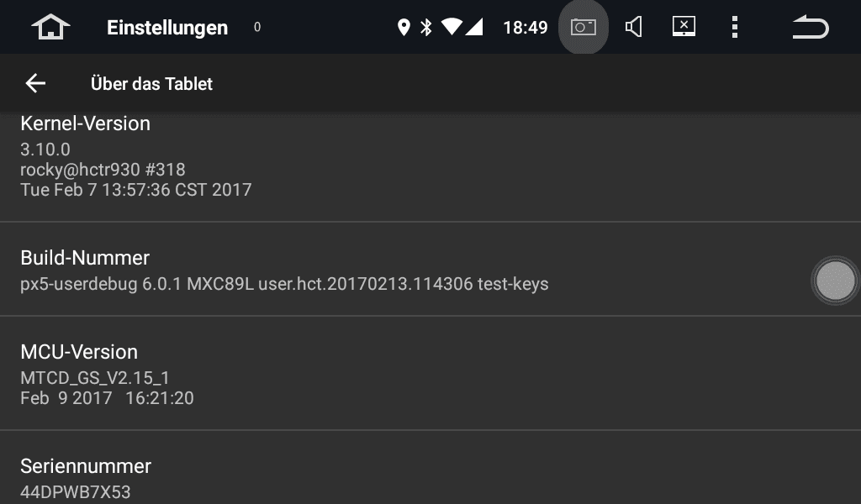Image resolution: width=861 pixels, height=504 pixels.
Task: Tap the curved back-return icon
Action: click(811, 27)
